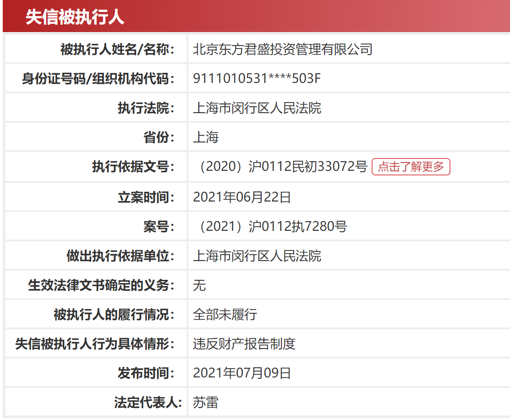Screen dimensions: 510x420
Task: Select legal representative name 苏雷
Action: coord(206,403)
